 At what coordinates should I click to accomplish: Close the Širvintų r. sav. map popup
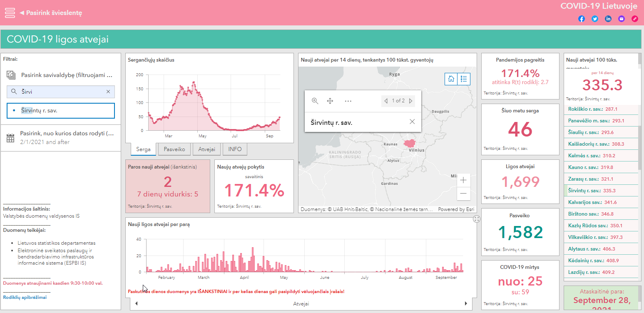coord(412,122)
